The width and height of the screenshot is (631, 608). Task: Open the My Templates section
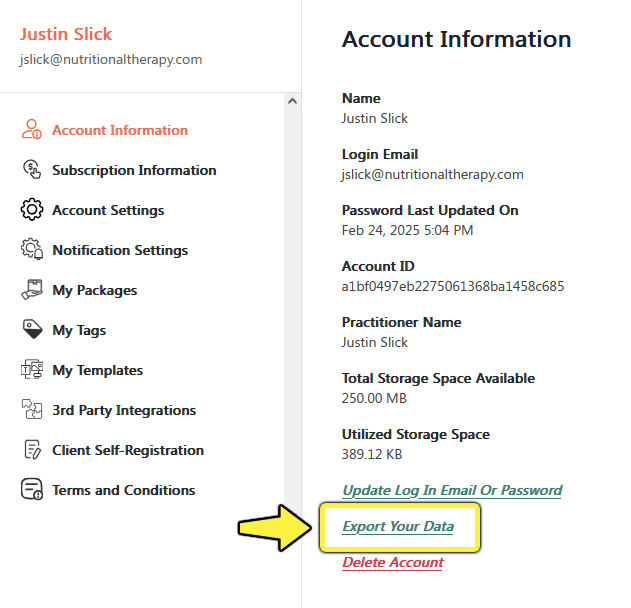pyautogui.click(x=97, y=370)
